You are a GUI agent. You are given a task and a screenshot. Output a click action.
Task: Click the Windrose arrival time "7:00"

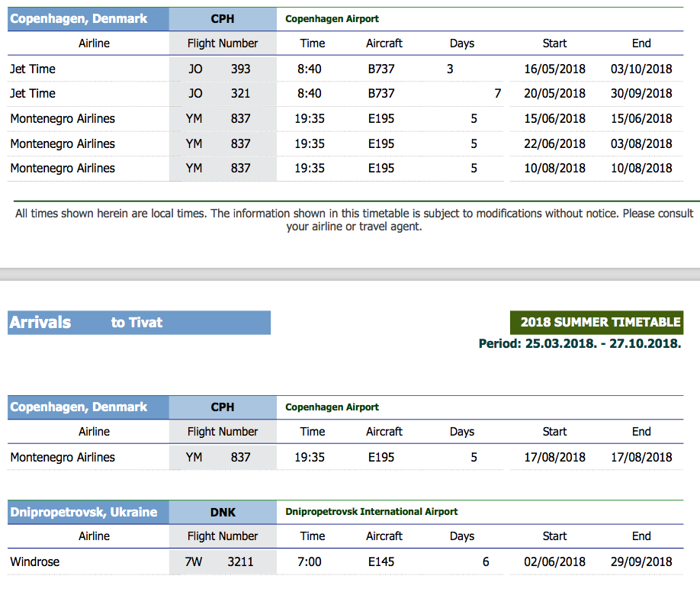tap(310, 561)
